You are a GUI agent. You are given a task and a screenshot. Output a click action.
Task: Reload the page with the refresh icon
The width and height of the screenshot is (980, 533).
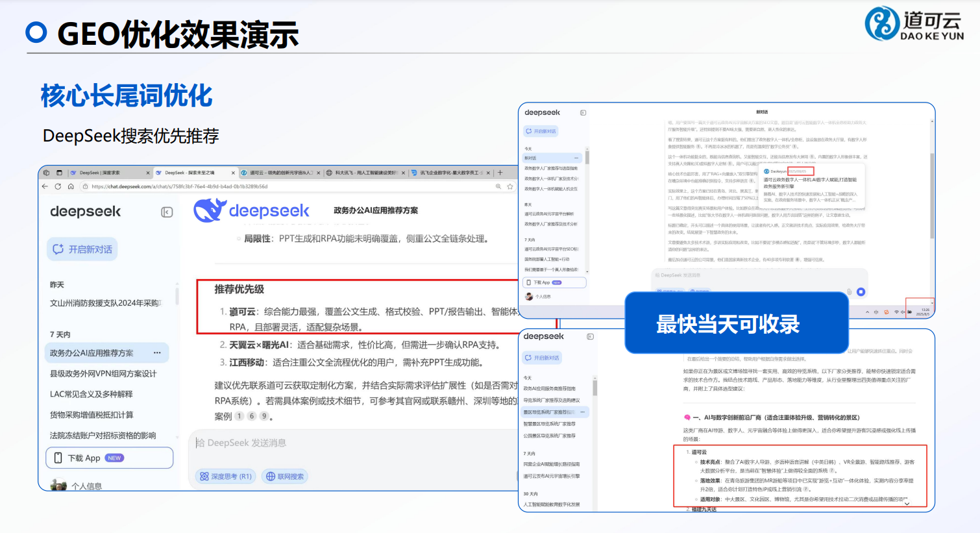(x=58, y=186)
